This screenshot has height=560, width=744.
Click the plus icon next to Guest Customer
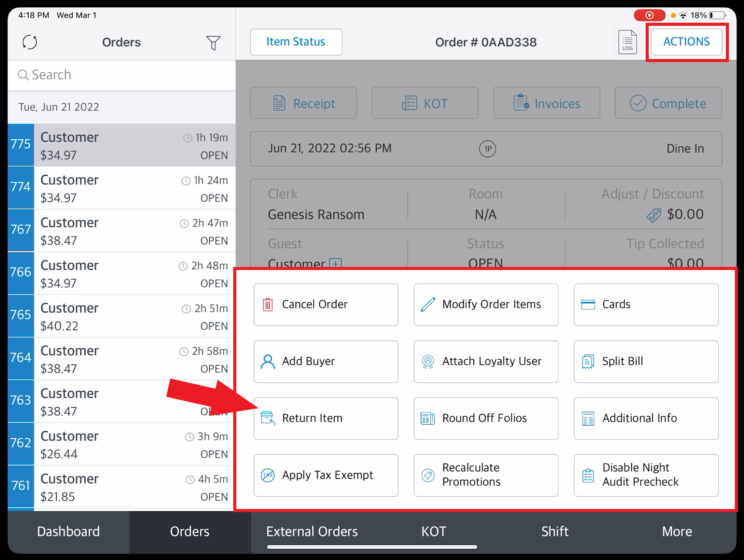click(335, 263)
